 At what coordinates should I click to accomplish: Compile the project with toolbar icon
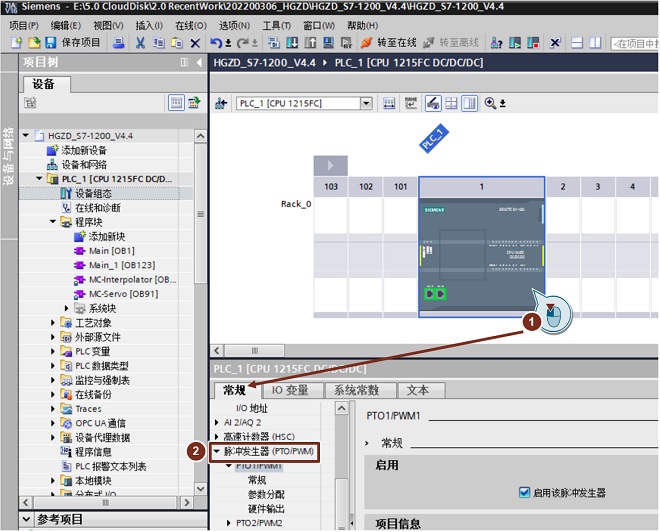[274, 43]
